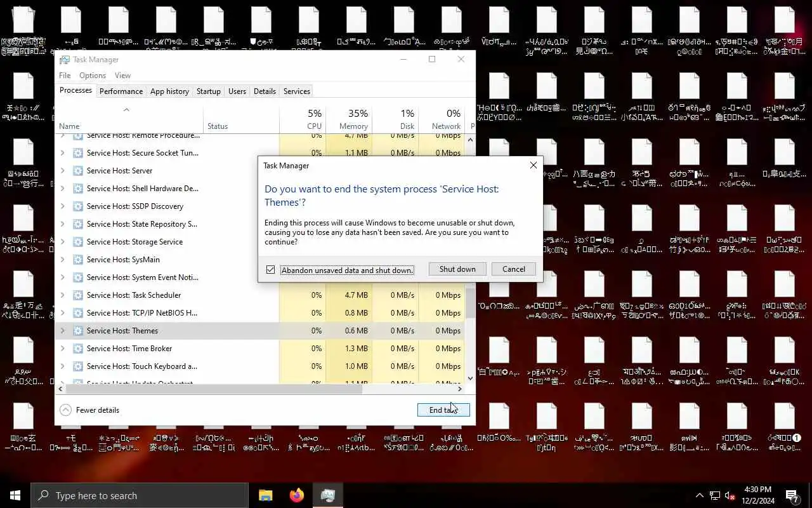
Task: Toggle Abandon unsaved data and shut down checkbox
Action: click(271, 270)
